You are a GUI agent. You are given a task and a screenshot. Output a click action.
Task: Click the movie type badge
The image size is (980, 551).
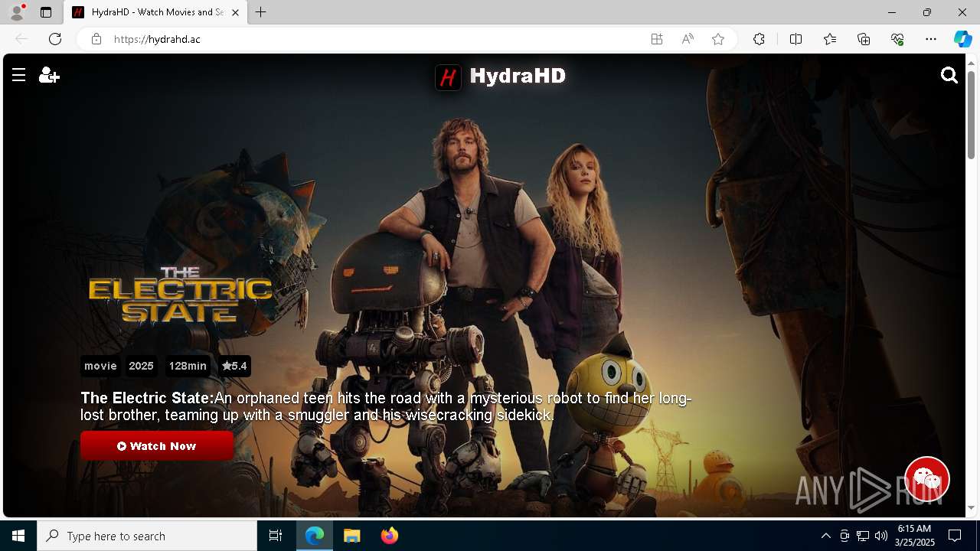click(x=100, y=366)
